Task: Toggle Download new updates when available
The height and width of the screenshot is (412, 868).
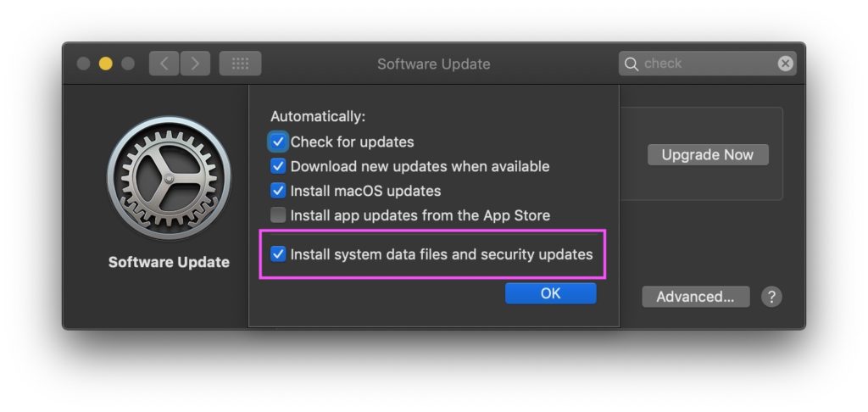Action: (x=278, y=166)
